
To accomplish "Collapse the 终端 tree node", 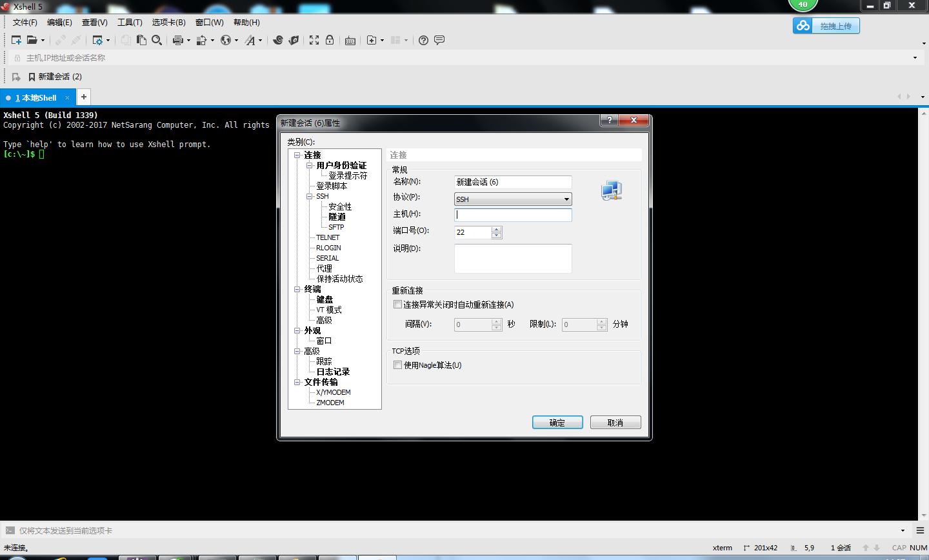I will [x=297, y=290].
